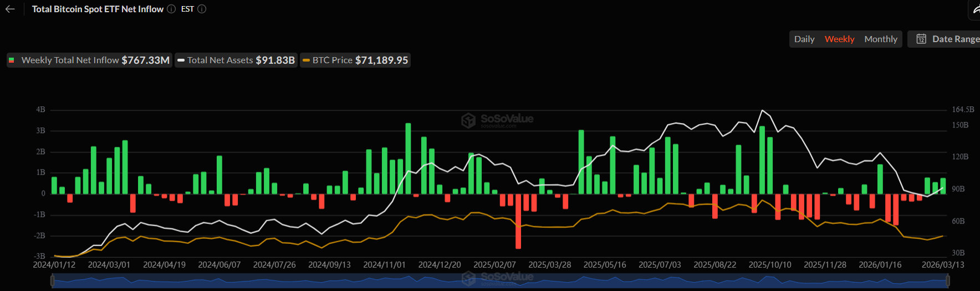Image resolution: width=980 pixels, height=291 pixels.
Task: Click the Total Bitcoin Spot ETF Net Inflow title
Action: pyautogui.click(x=98, y=9)
